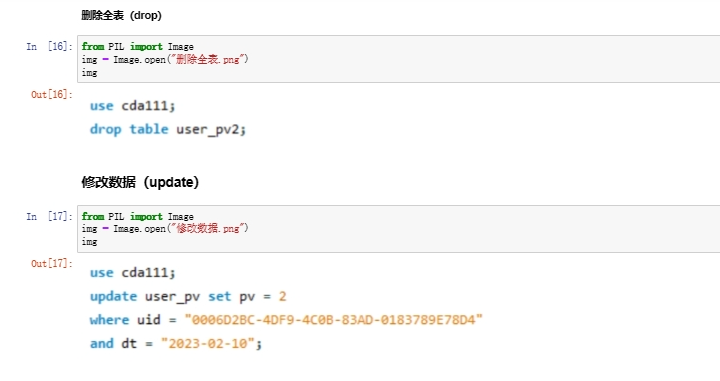Click the "修改数据.png" filename string
Screen dimensions: 720x381
pyautogui.click(x=209, y=228)
